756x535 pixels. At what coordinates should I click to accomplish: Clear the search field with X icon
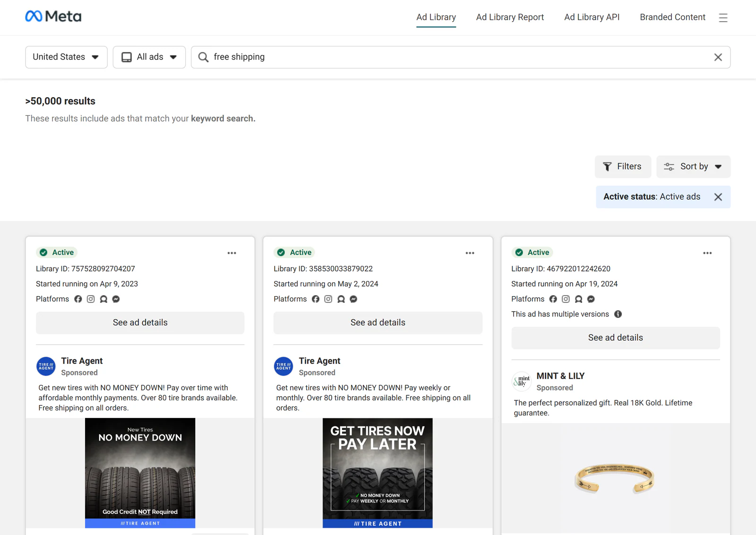(x=718, y=57)
